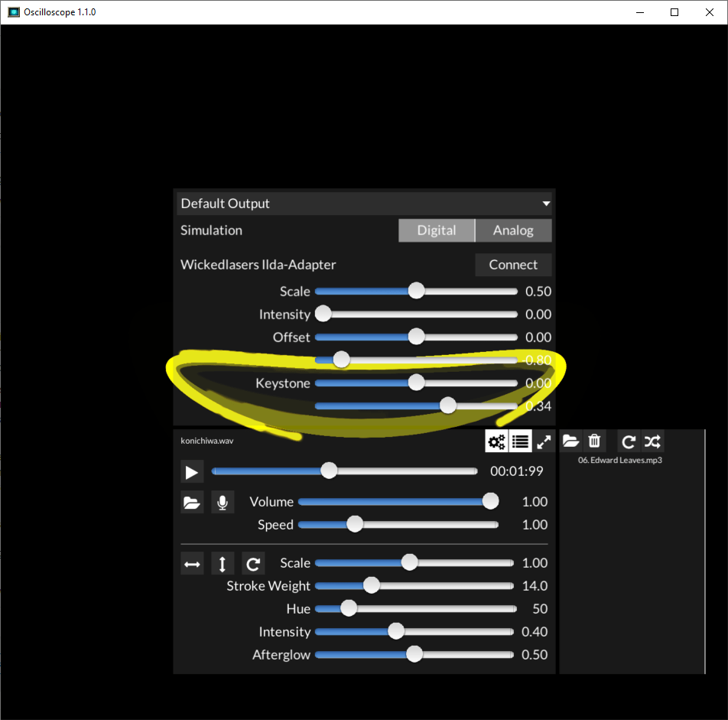The height and width of the screenshot is (720, 728).
Task: Delete playlist item with trash icon
Action: (x=594, y=441)
